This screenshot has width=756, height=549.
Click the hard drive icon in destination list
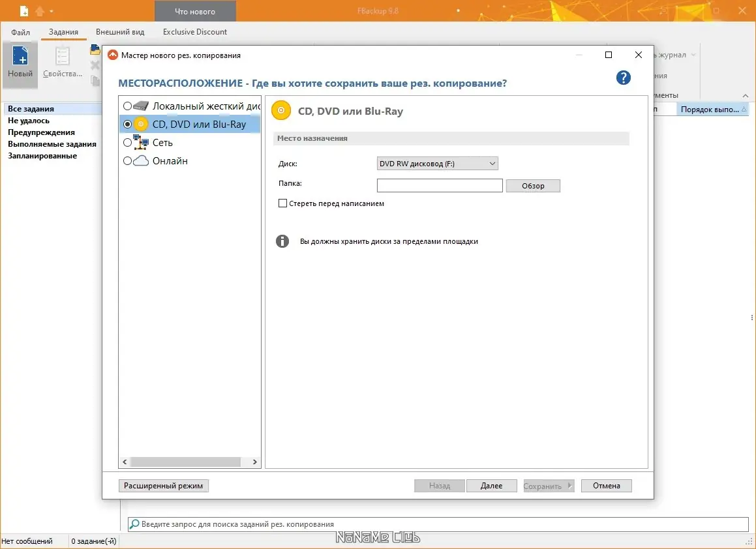coord(141,106)
